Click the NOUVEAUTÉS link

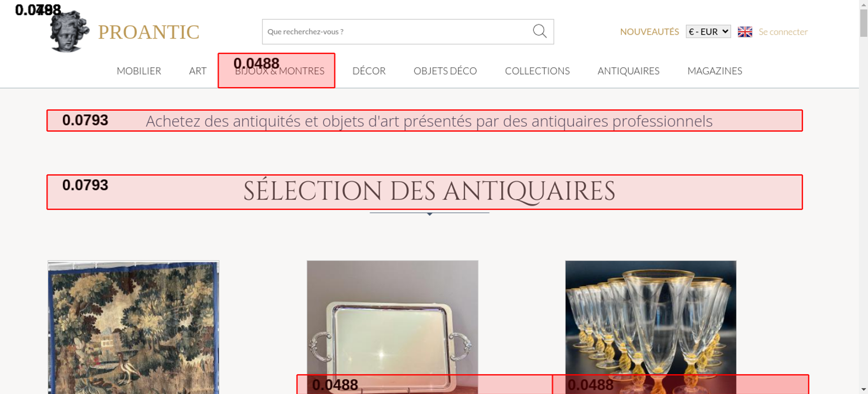pos(649,32)
